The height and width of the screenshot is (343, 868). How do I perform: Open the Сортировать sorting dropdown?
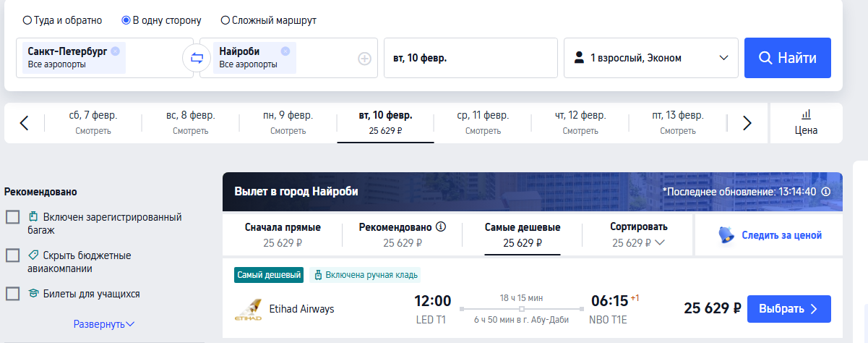click(639, 234)
